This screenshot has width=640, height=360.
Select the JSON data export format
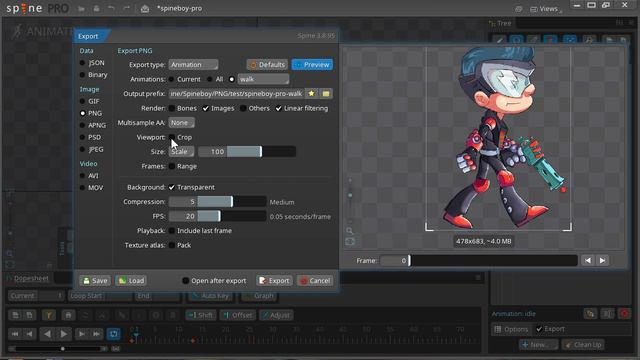(92, 63)
